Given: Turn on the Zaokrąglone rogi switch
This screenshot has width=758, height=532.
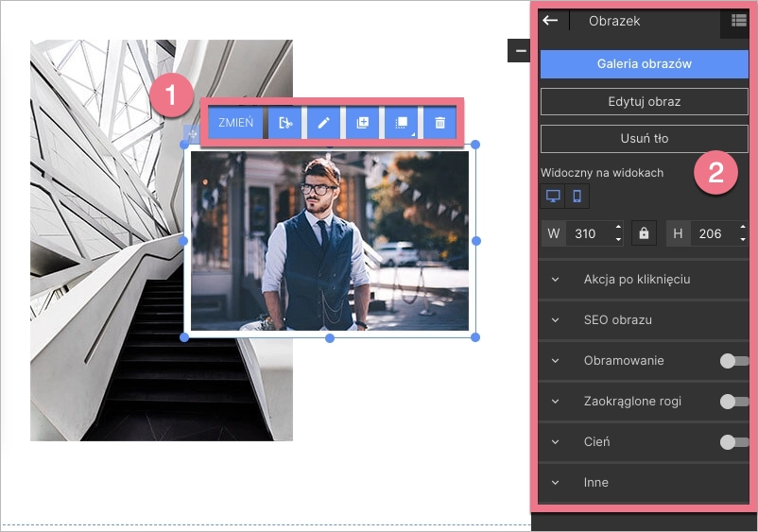Looking at the screenshot, I should point(733,402).
